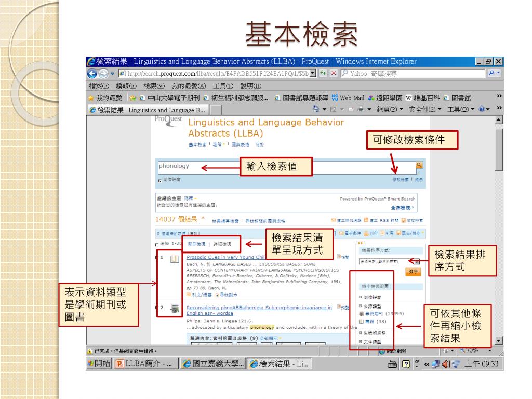Image resolution: width=532 pixels, height=399 pixels.
Task: Click the orange 排序 sort button
Action: (x=413, y=272)
